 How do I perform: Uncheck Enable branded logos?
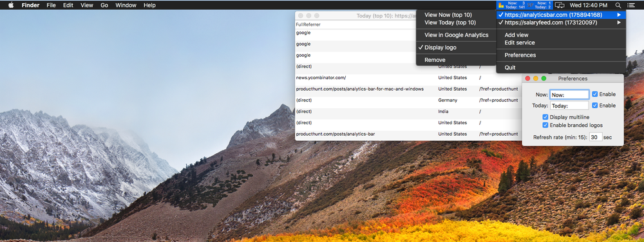point(545,125)
